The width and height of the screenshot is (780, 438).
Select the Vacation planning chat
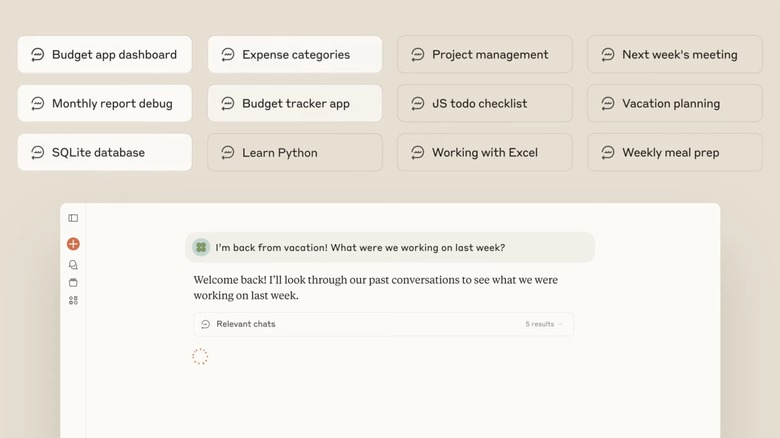point(674,103)
